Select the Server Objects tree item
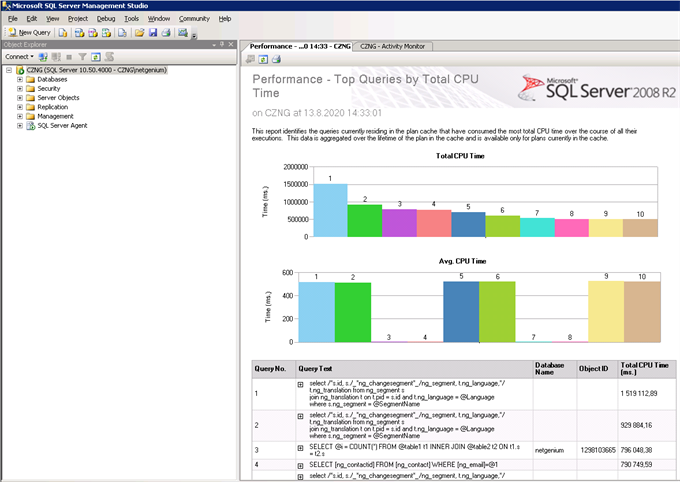Viewport: 680px width, 482px height. point(58,98)
